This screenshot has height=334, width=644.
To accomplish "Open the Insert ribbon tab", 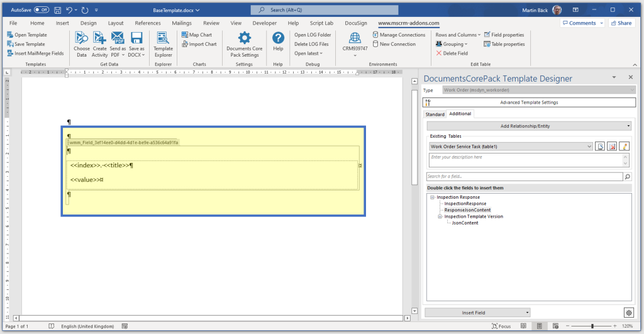I will click(x=62, y=23).
